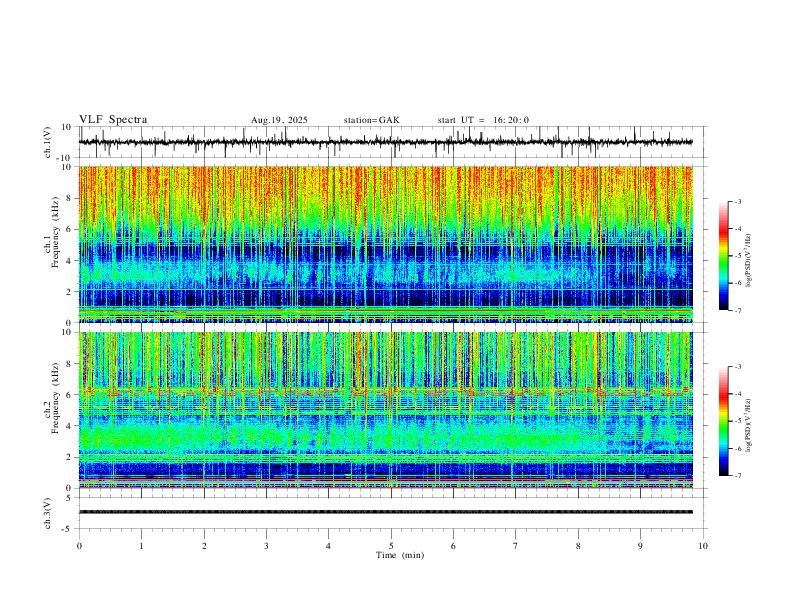Click the lower colorbar log(PSD) unit label
The image size is (792, 612).
coord(749,426)
